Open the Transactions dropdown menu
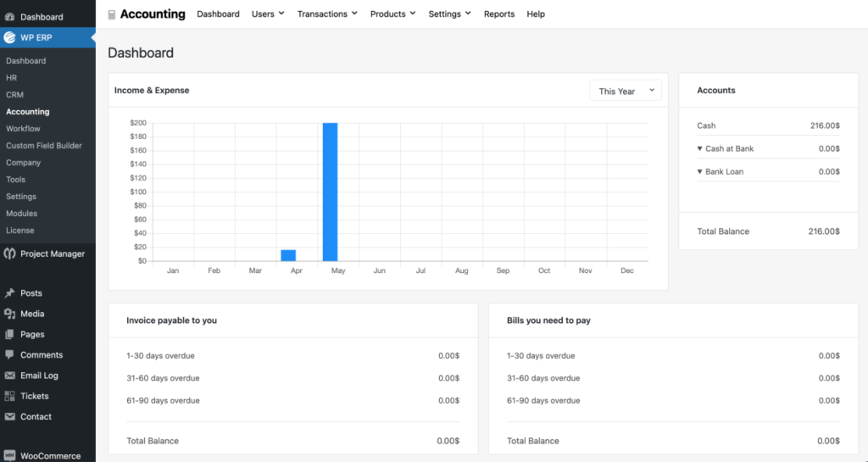The height and width of the screenshot is (462, 868). pos(327,14)
